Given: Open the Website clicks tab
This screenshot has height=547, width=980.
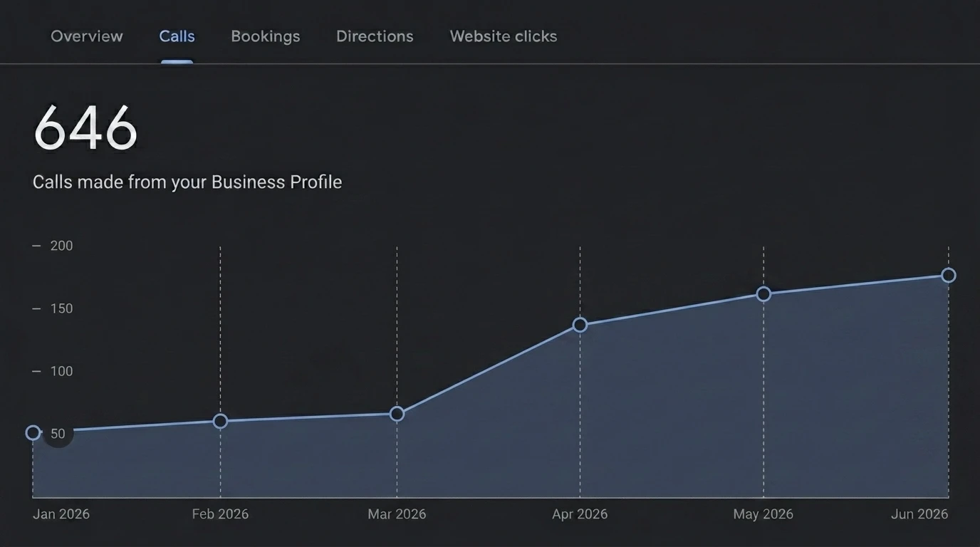Looking at the screenshot, I should coord(504,36).
